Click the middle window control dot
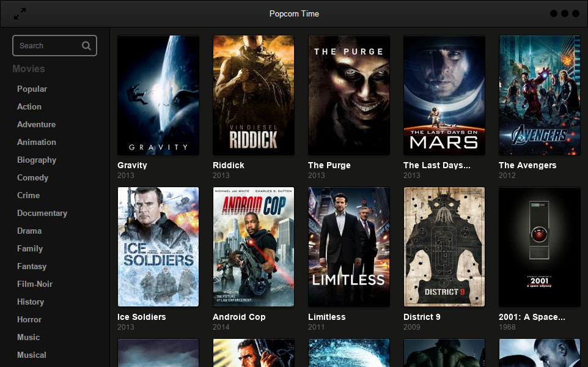Viewport: 588px width, 367px height. pyautogui.click(x=564, y=12)
